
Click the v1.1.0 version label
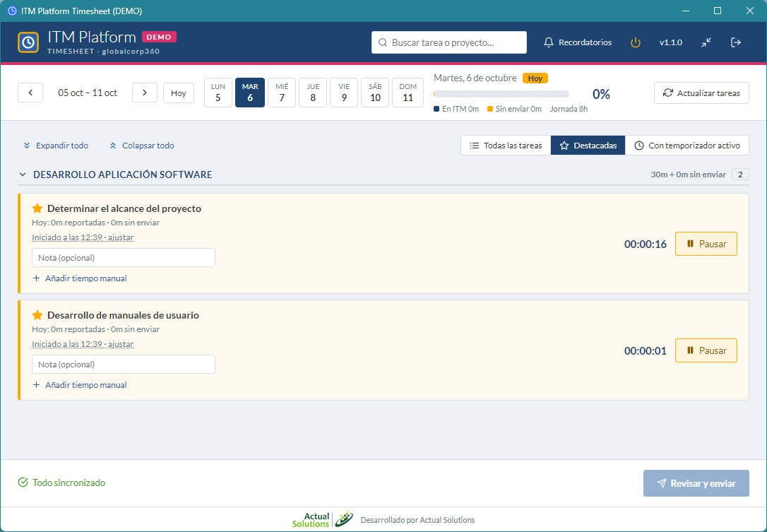point(671,42)
